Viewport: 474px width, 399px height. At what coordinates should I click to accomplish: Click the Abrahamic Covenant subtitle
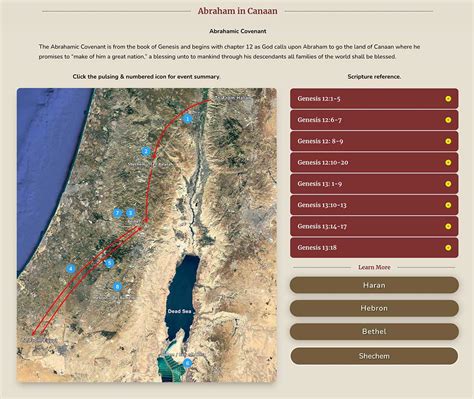point(238,31)
